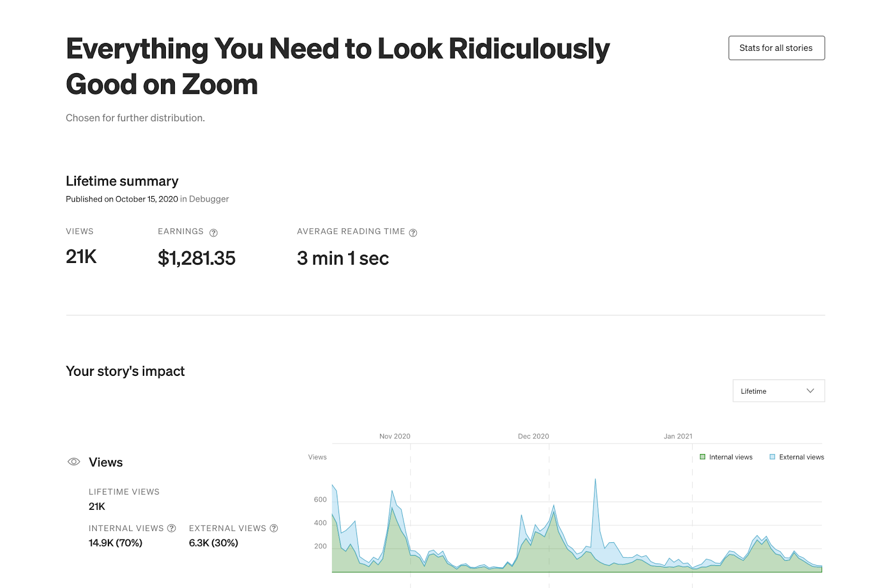Select the EXTERNAL VIEWS label text

click(227, 528)
